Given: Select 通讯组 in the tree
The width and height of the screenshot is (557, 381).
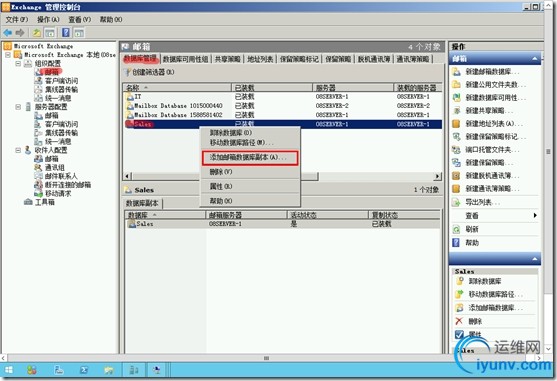Looking at the screenshot, I should (x=55, y=168).
